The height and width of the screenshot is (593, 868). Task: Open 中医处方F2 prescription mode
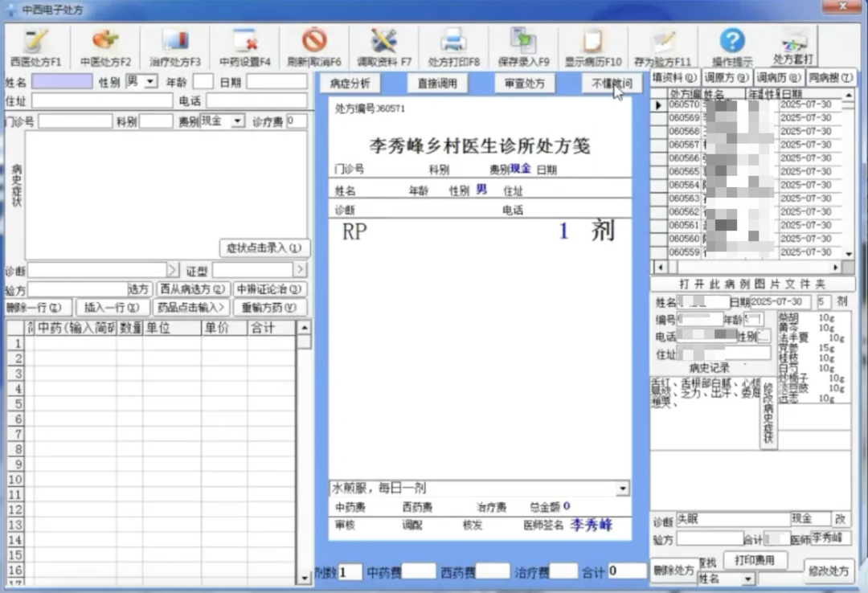pyautogui.click(x=105, y=47)
